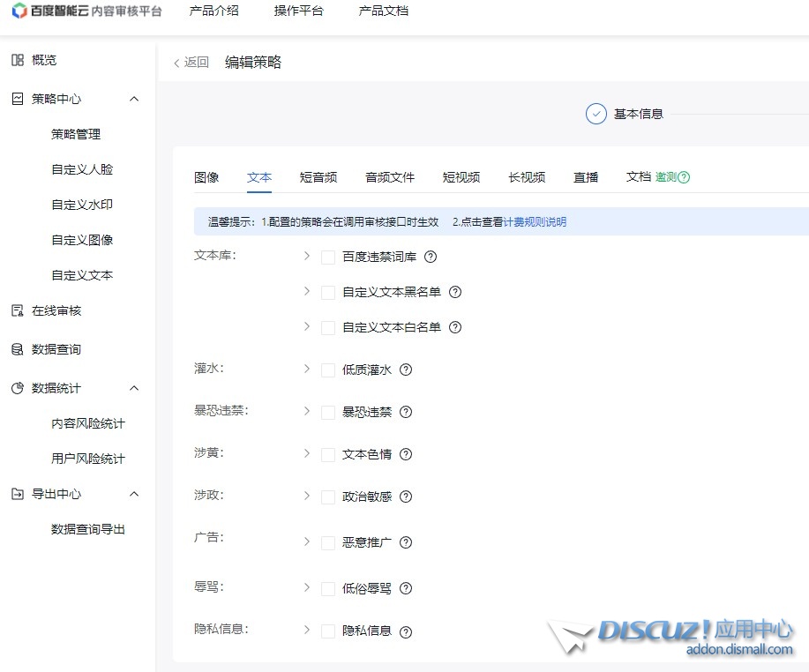Open the 短视频 tab

(x=461, y=177)
